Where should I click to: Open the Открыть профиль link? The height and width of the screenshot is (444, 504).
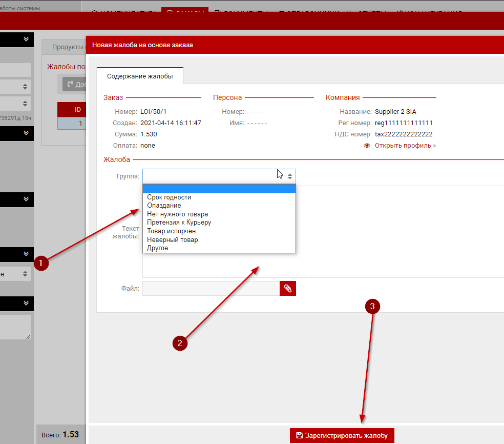[405, 146]
